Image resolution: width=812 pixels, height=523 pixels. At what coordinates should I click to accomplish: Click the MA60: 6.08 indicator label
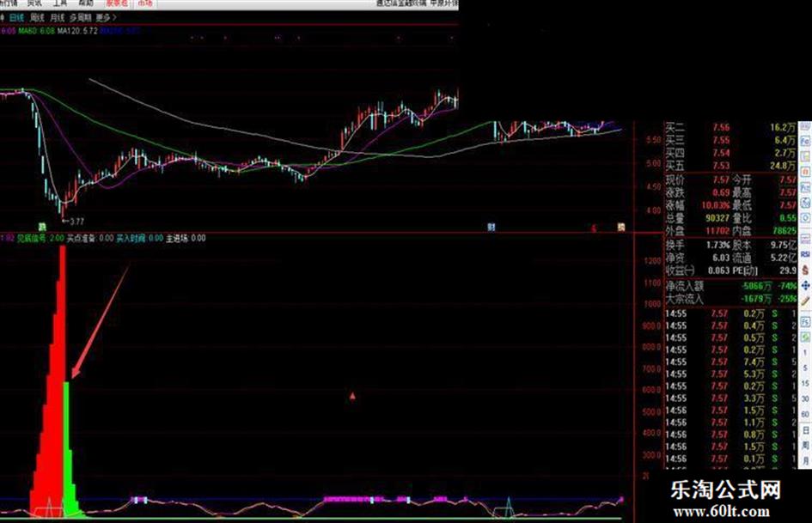tap(36, 31)
